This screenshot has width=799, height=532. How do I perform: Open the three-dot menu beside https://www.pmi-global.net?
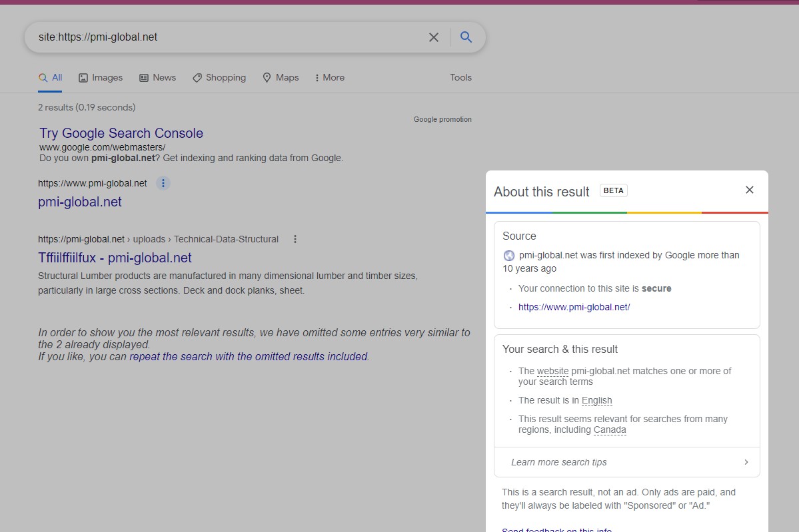pyautogui.click(x=163, y=183)
